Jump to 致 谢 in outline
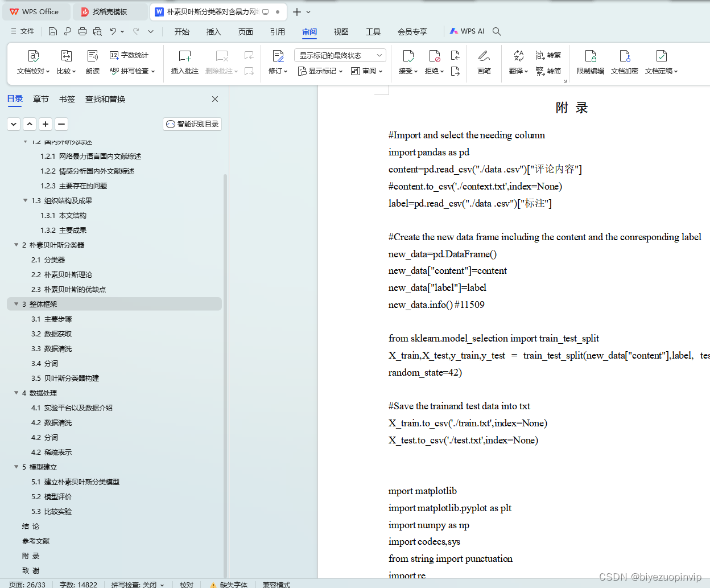Image resolution: width=710 pixels, height=588 pixels. coord(31,570)
